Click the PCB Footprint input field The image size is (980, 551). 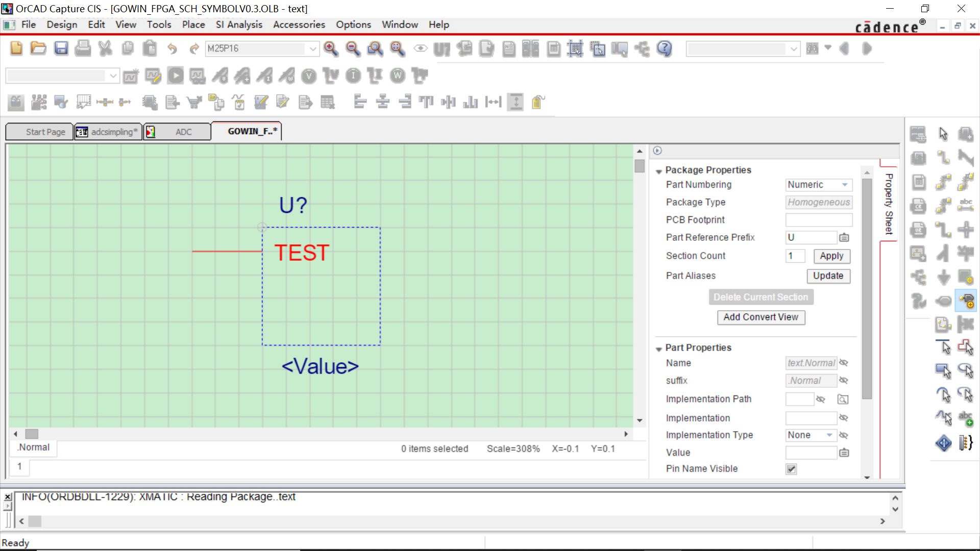point(819,220)
